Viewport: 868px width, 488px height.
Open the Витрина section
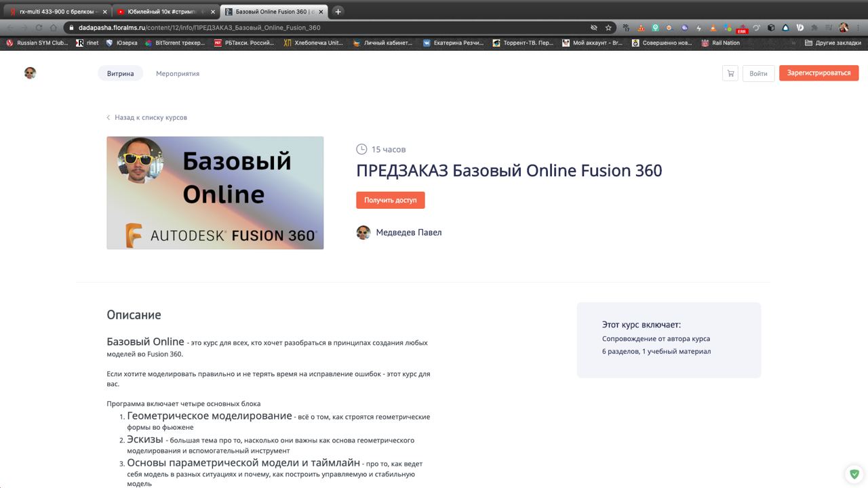click(120, 73)
